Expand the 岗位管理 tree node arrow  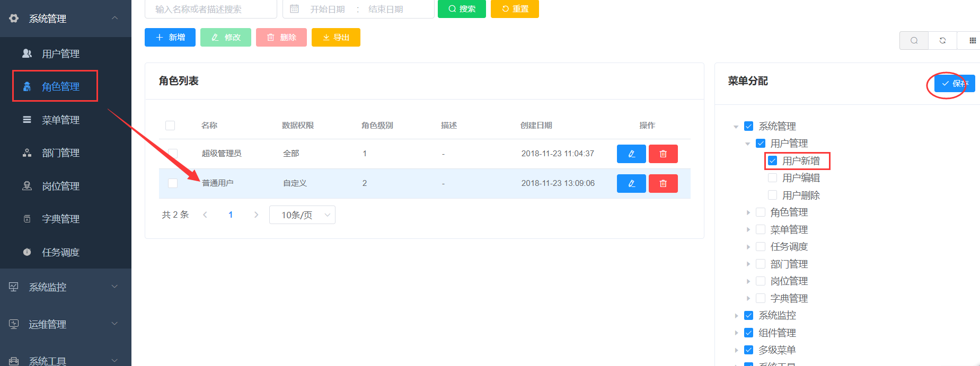(x=748, y=281)
